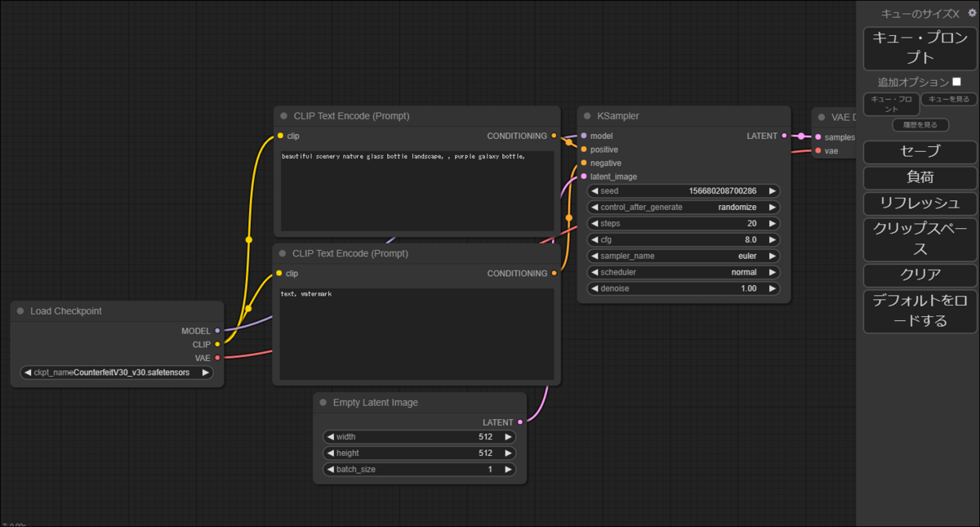Viewport: 980px width, 527px height.
Task: Click the キュー・プロンプト queue button
Action: (920, 47)
